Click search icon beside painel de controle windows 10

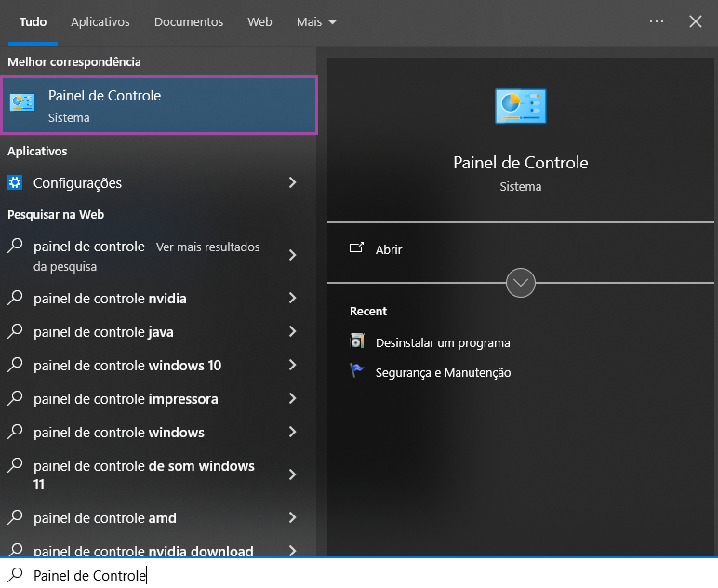(x=15, y=365)
